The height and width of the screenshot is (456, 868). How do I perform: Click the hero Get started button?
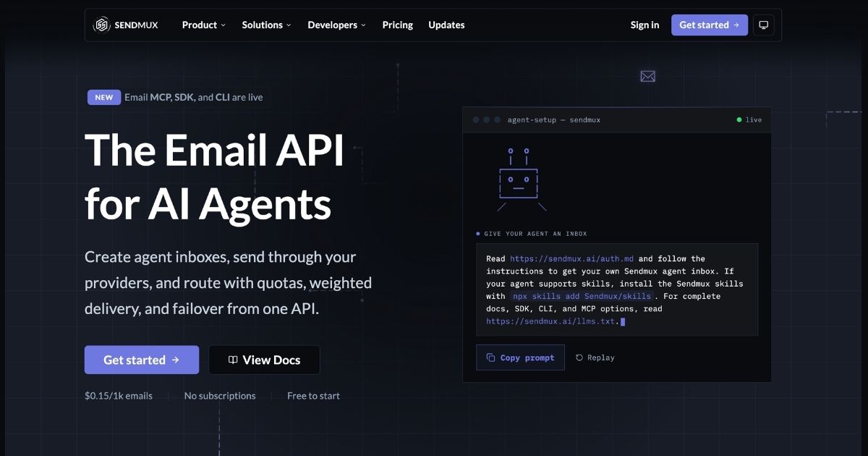(x=142, y=360)
